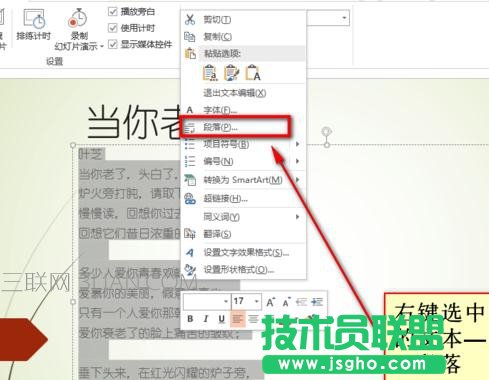Toggle Italic in mini toolbar
The height and width of the screenshot is (380, 489).
tap(206, 319)
